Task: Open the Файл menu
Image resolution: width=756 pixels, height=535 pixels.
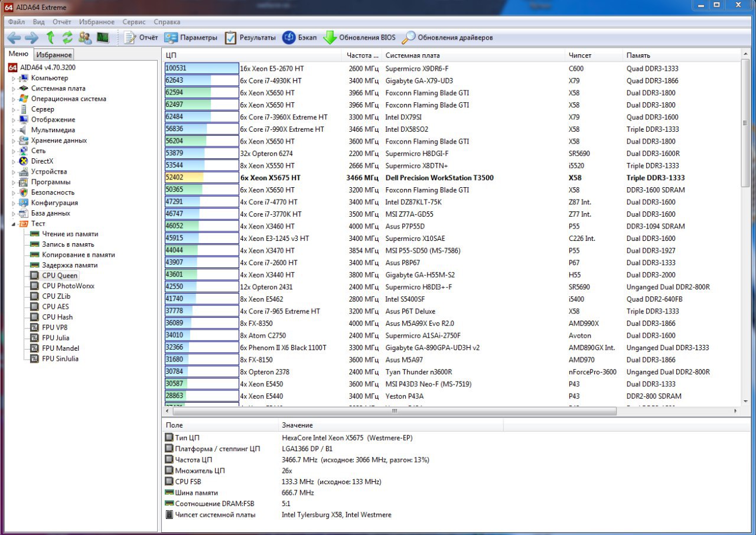Action: (17, 22)
